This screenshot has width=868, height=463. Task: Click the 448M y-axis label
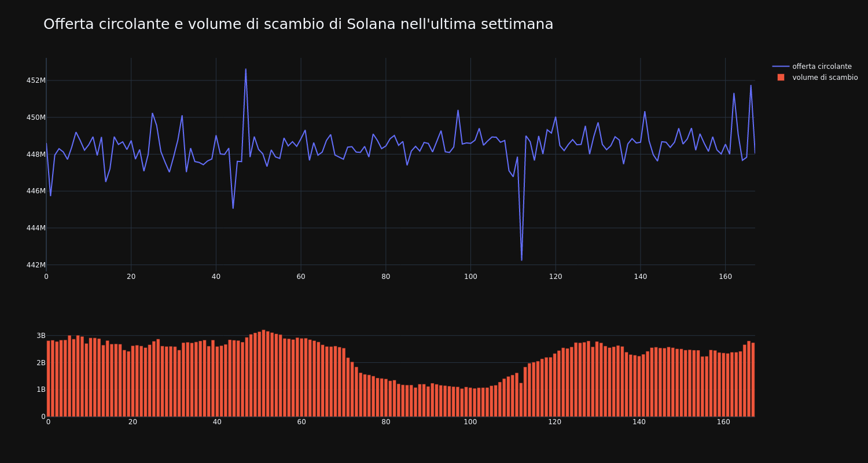(x=36, y=155)
